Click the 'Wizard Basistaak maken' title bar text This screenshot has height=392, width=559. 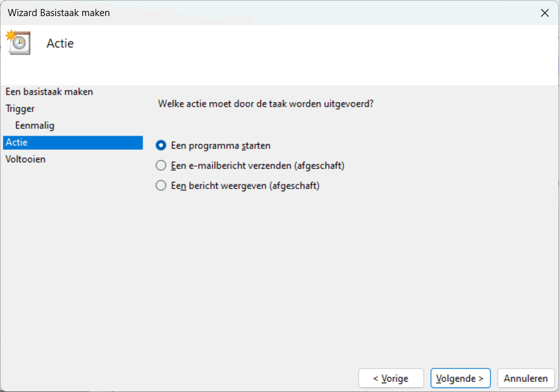(58, 13)
